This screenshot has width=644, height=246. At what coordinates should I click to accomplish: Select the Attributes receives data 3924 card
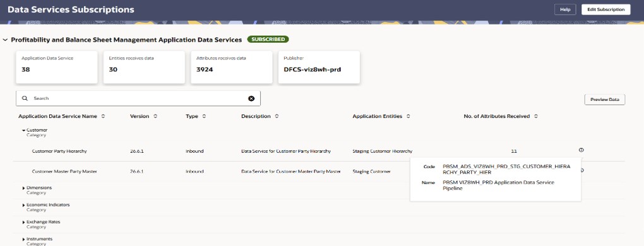pyautogui.click(x=232, y=67)
